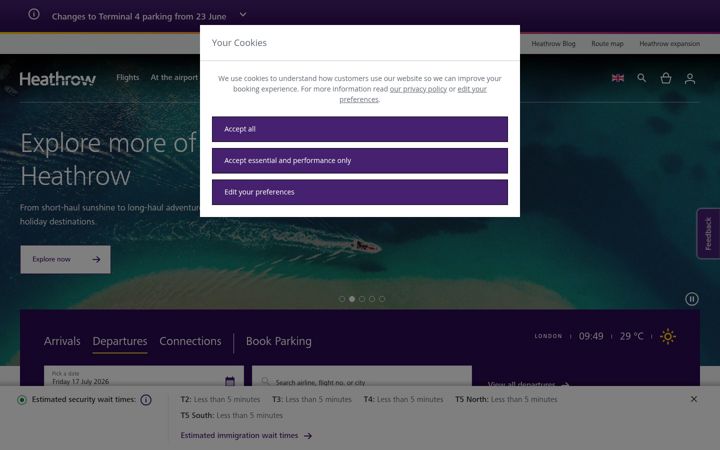Click Explore now button

coord(65,259)
